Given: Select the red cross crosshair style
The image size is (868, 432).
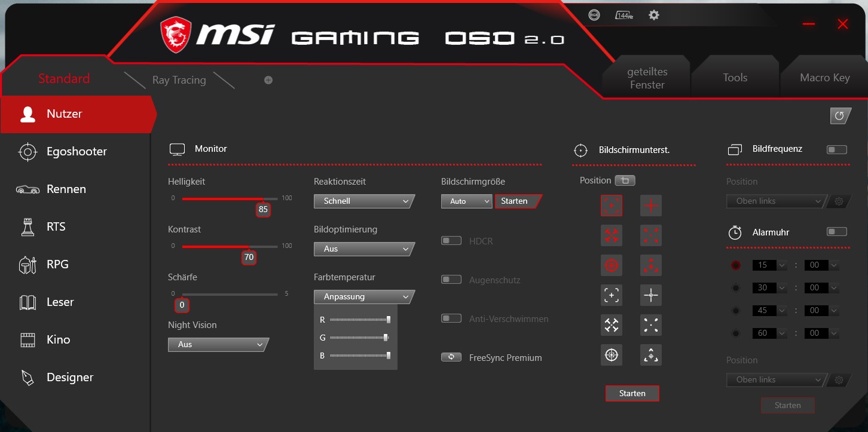Looking at the screenshot, I should coord(650,205).
